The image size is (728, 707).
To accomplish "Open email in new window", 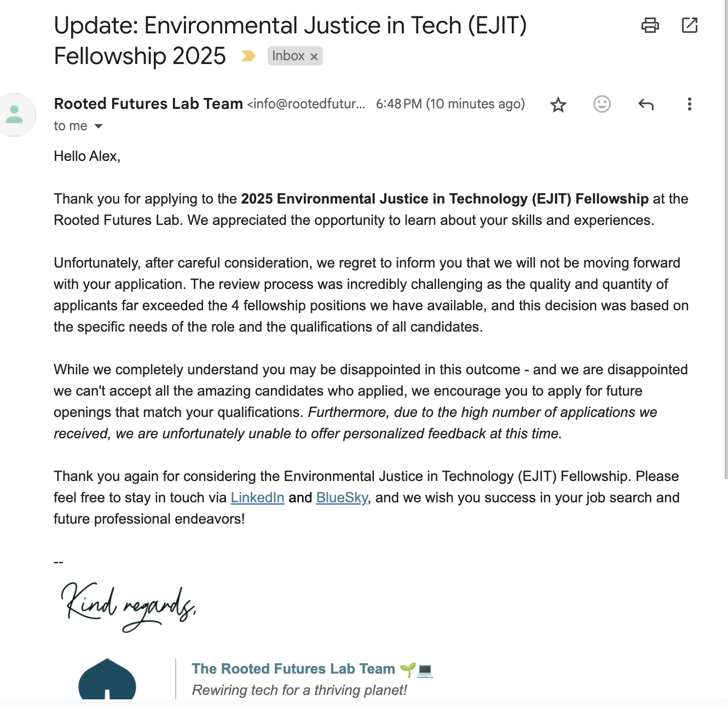I will click(690, 25).
